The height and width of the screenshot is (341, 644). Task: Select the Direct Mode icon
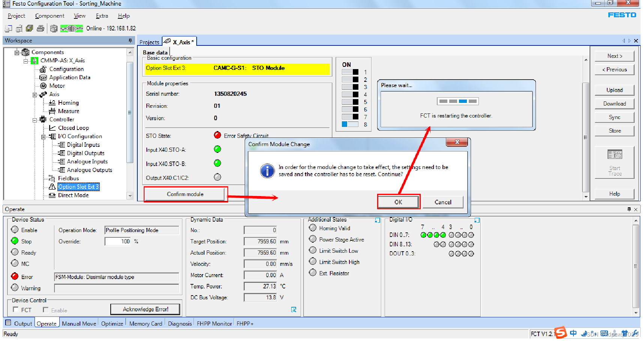coord(52,195)
